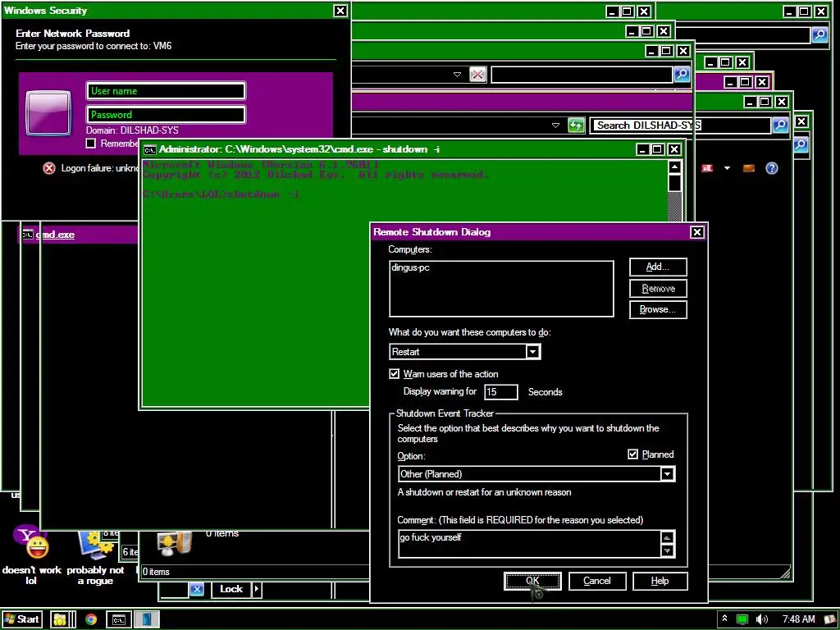Viewport: 840px width, 630px height.
Task: Open the green monitor tray icon
Action: [x=742, y=619]
